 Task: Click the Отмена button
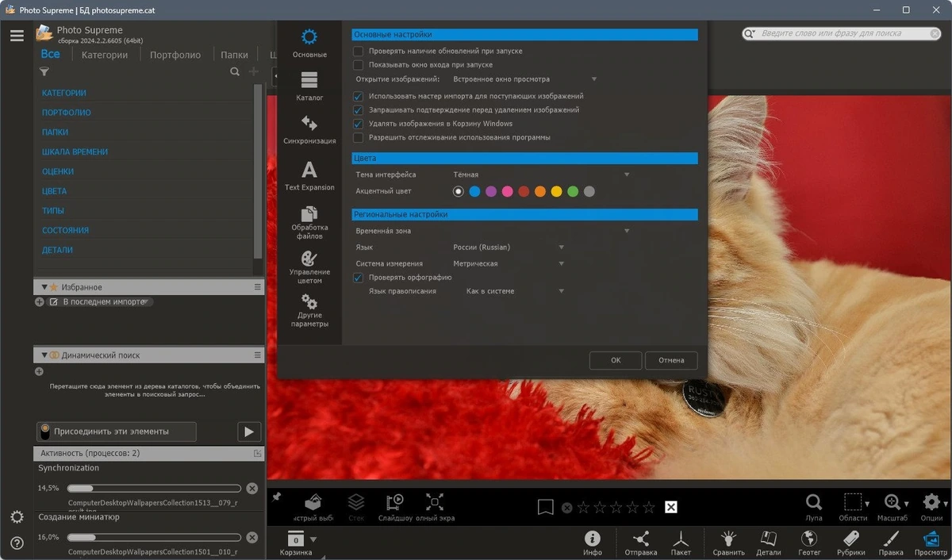(671, 360)
